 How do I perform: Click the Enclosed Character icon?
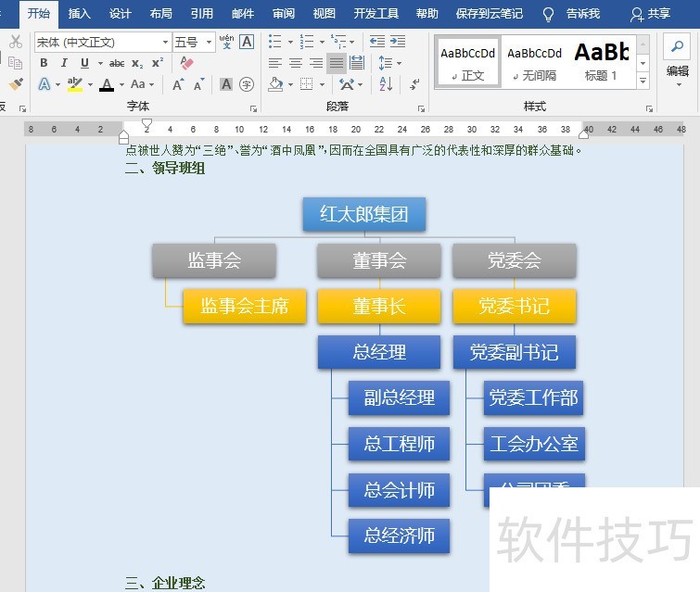[247, 84]
